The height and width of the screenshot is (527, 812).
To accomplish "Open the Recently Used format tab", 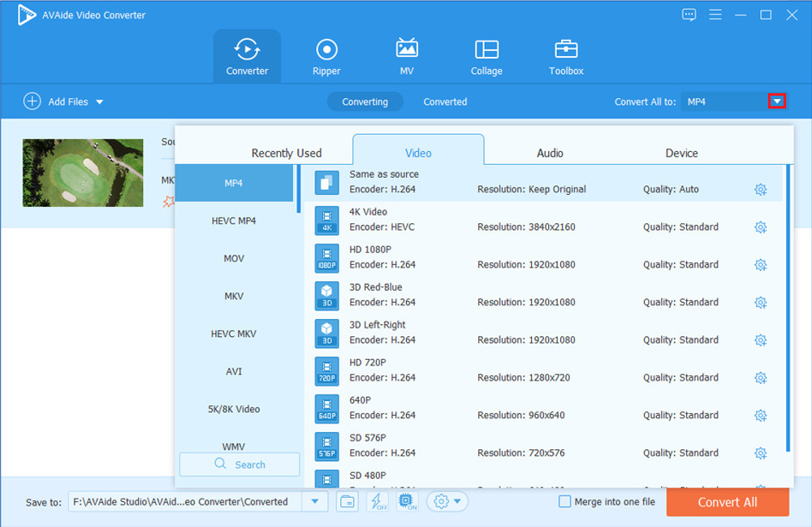I will pos(287,153).
